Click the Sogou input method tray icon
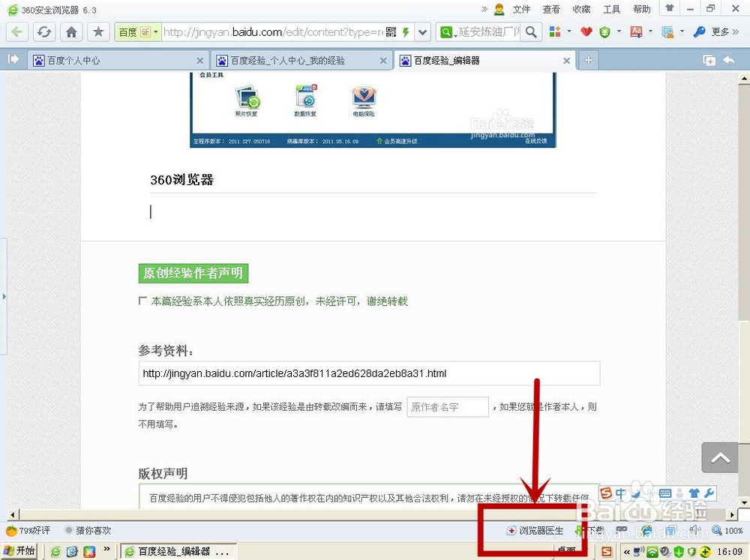This screenshot has height=560, width=750. pos(607,552)
